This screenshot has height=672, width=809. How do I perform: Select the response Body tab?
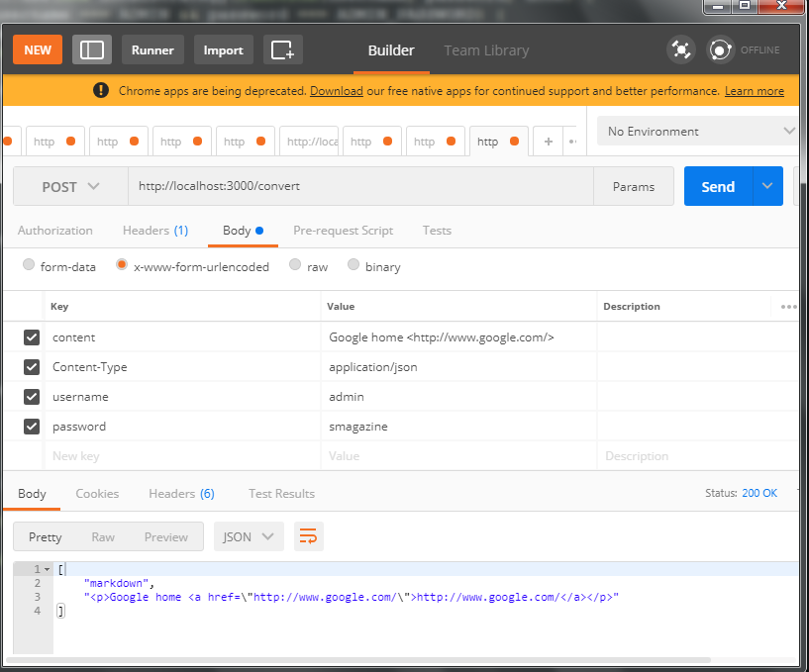pyautogui.click(x=32, y=494)
